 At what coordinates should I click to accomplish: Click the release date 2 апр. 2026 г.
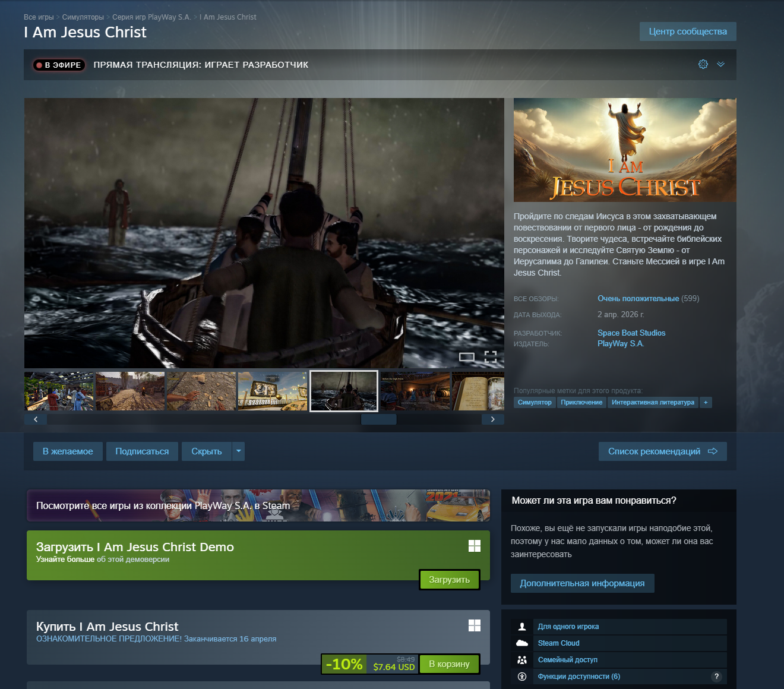[x=621, y=315]
